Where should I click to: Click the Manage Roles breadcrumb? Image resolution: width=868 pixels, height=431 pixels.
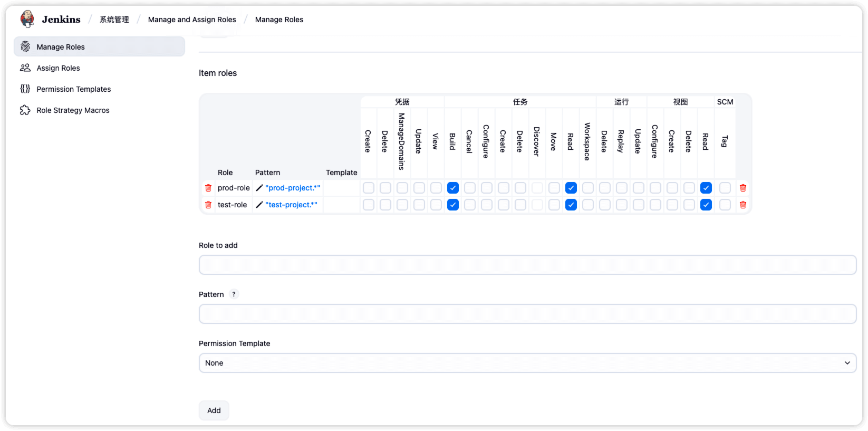coord(279,20)
